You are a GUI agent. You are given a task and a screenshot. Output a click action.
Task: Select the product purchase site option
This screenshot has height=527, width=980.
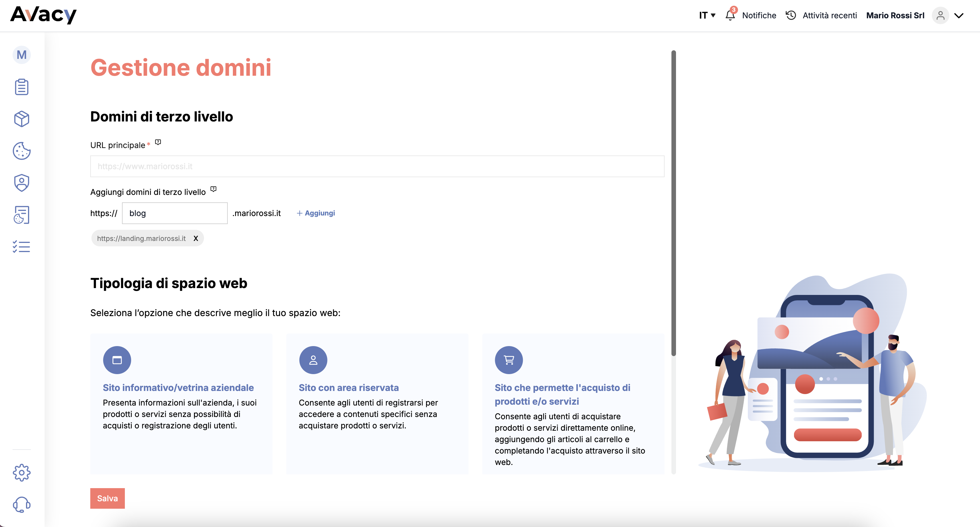(x=573, y=404)
